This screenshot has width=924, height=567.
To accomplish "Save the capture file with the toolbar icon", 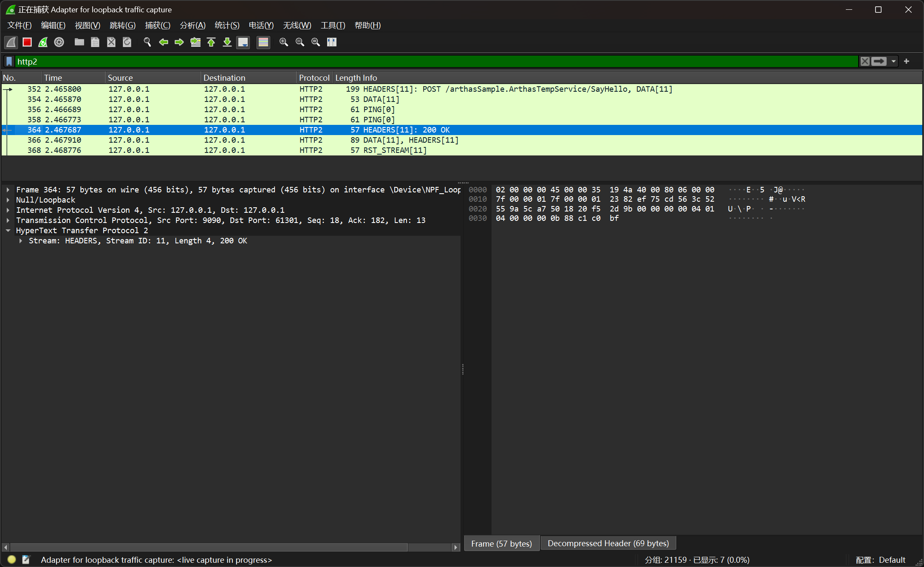I will pos(95,42).
